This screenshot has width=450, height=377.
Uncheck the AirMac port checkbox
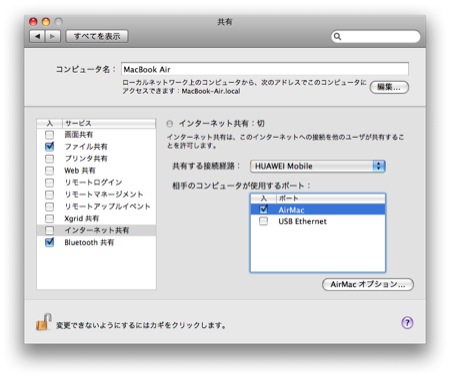point(263,209)
